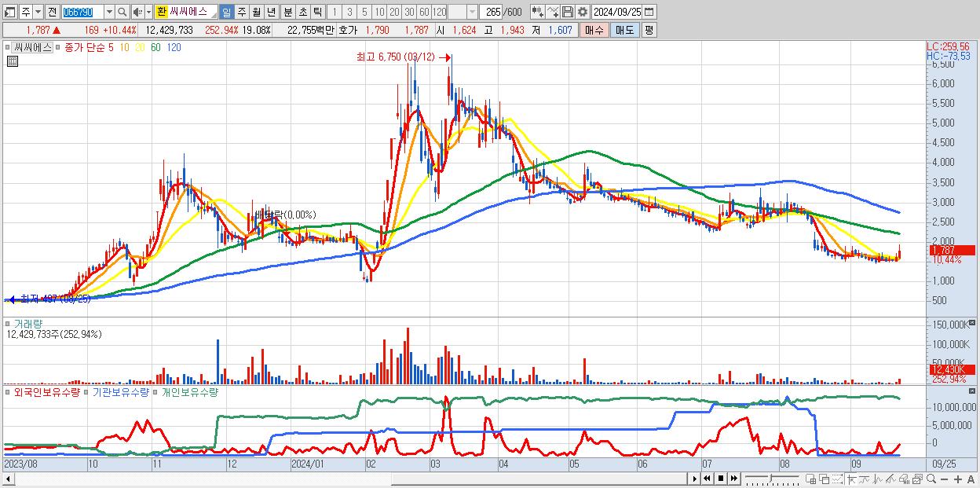Switch to weekly 주 chart period
This screenshot has height=488, width=980.
(x=241, y=12)
